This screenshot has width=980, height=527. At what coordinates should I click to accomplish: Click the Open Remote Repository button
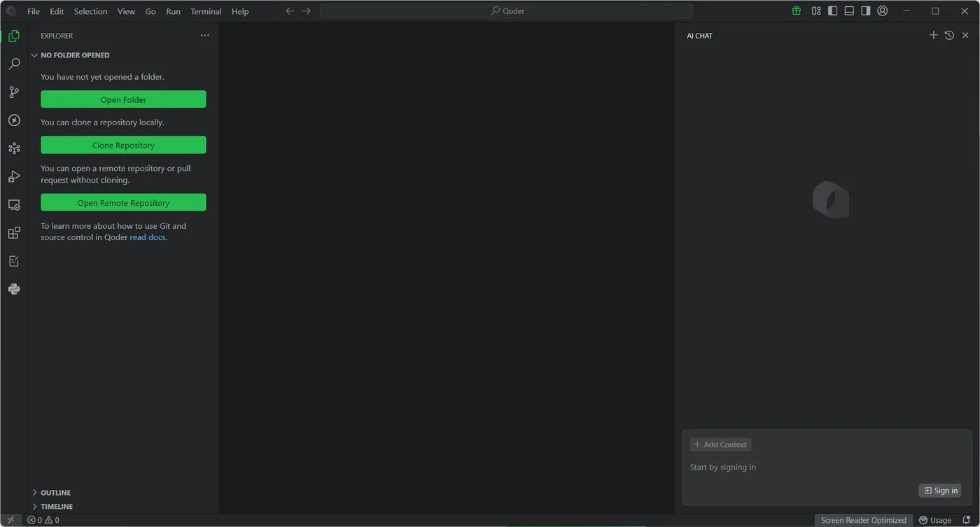pos(123,202)
